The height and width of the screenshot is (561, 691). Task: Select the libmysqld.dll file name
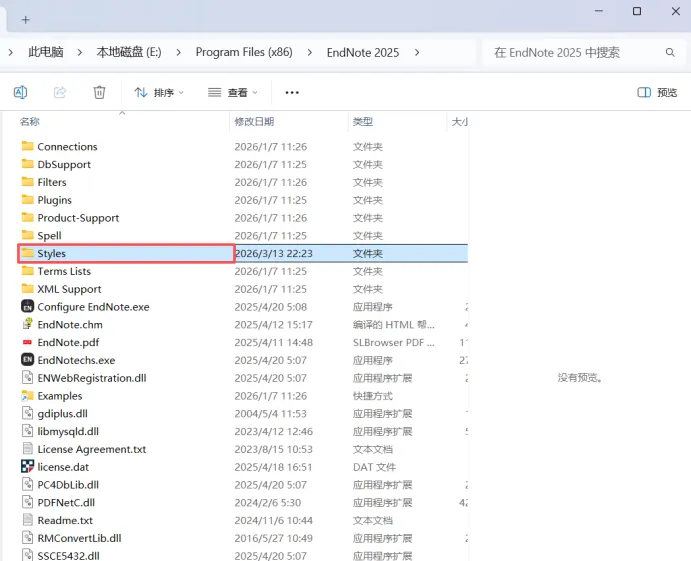(68, 431)
